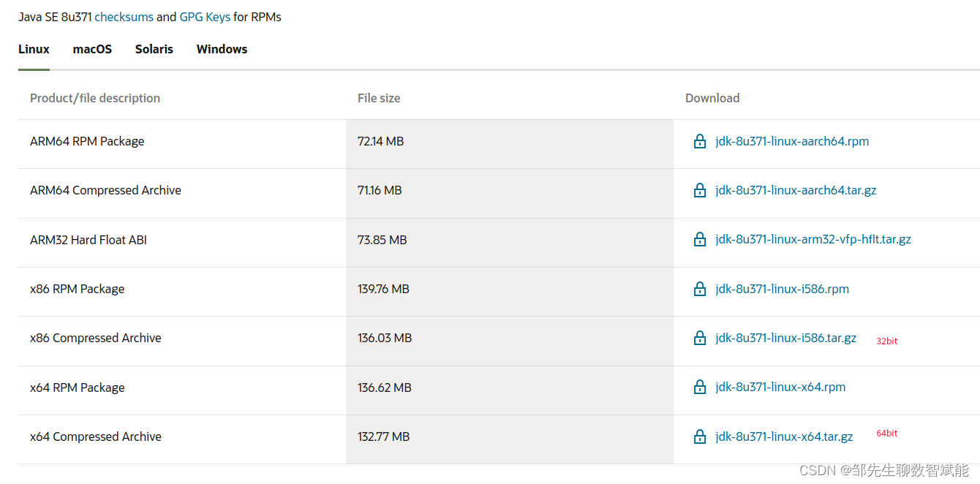Click lock icon beside jdk-8u371-linux-aarch64.rpm
980x484 pixels.
coord(700,141)
